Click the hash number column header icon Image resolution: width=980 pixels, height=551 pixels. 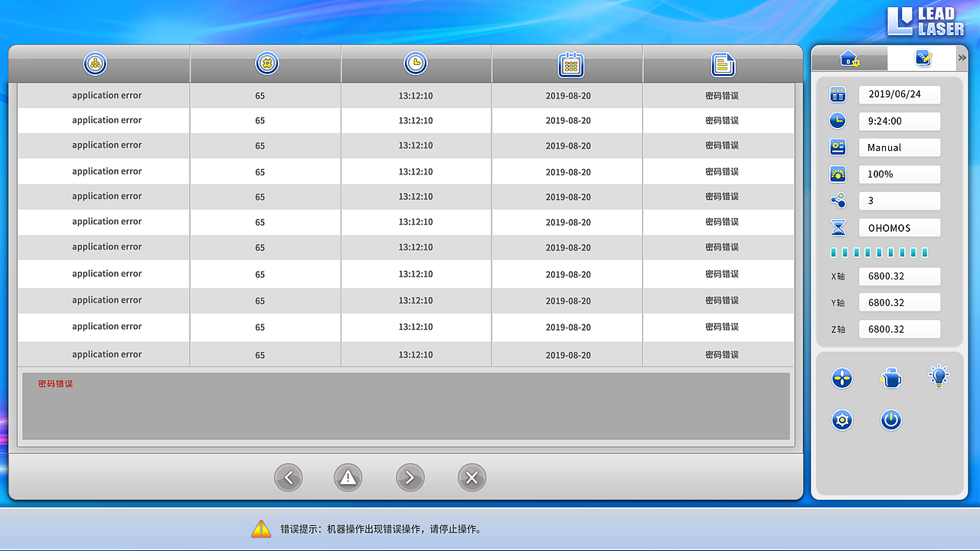tap(267, 64)
